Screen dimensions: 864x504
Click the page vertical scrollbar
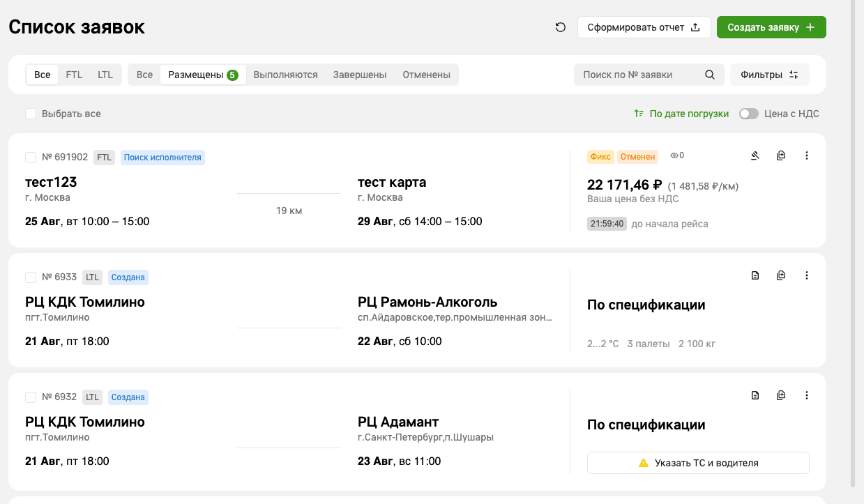[853, 244]
